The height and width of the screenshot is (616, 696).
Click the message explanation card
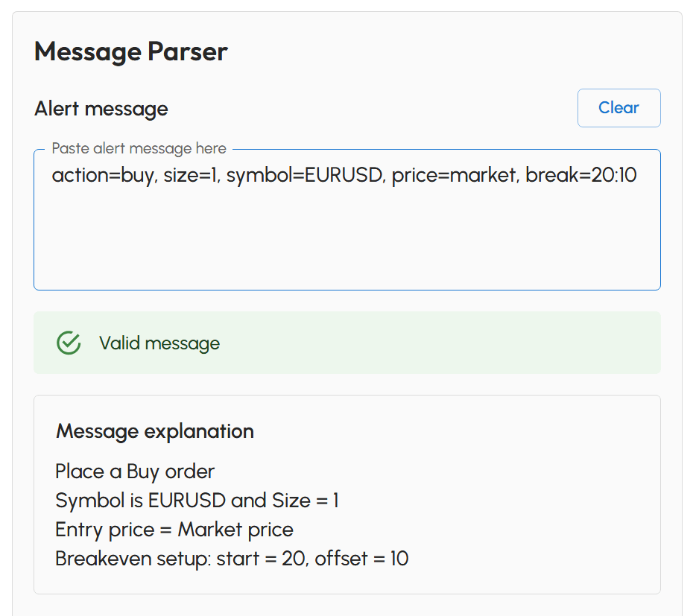pos(347,495)
